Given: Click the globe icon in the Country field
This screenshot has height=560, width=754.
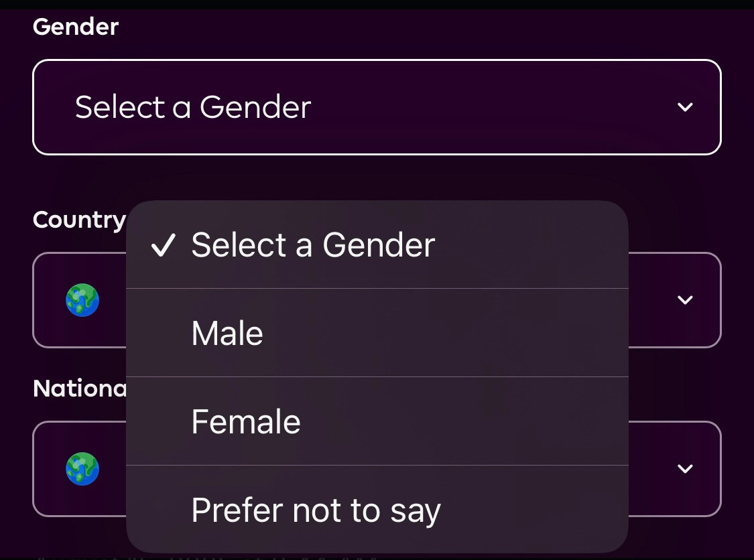Looking at the screenshot, I should coord(82,300).
